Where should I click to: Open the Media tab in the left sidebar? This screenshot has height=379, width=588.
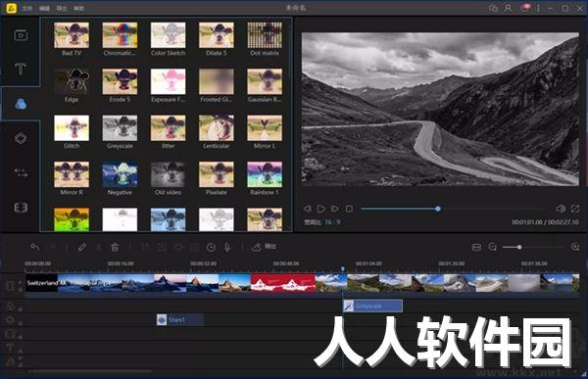coord(21,35)
